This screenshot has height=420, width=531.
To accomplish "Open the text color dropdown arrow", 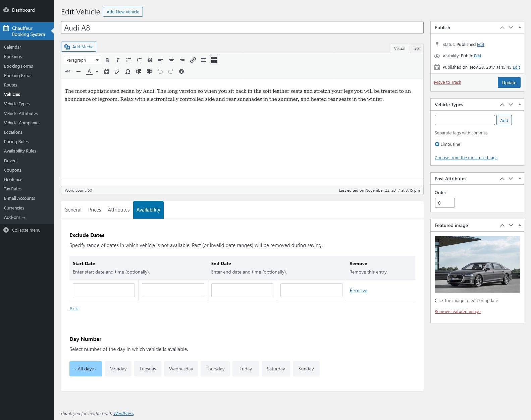I will click(x=97, y=71).
